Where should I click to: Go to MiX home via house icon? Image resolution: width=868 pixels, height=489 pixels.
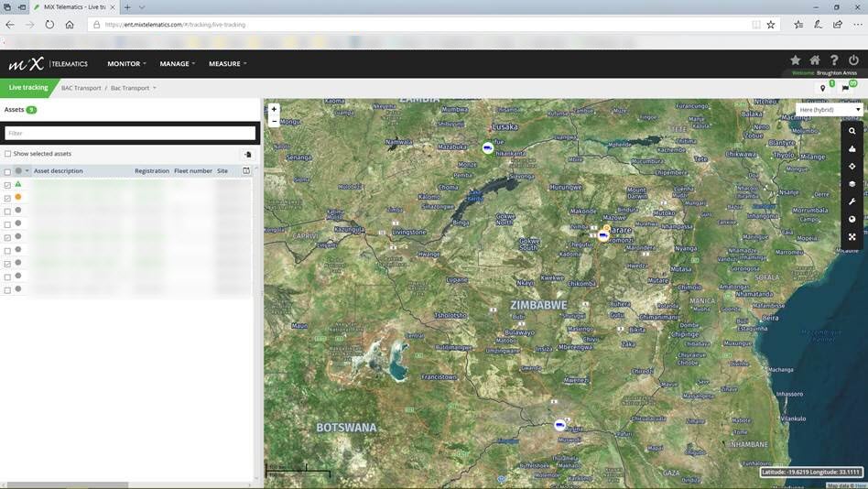[814, 60]
